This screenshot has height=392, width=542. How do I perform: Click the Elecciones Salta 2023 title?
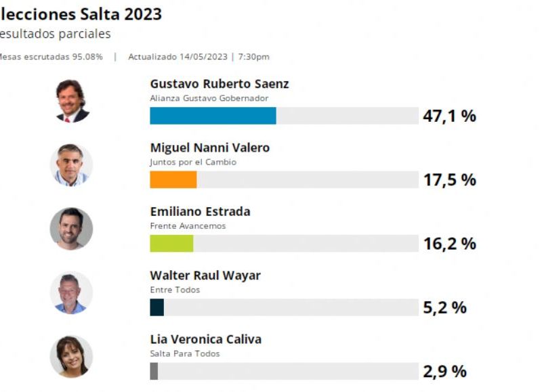pos(81,14)
